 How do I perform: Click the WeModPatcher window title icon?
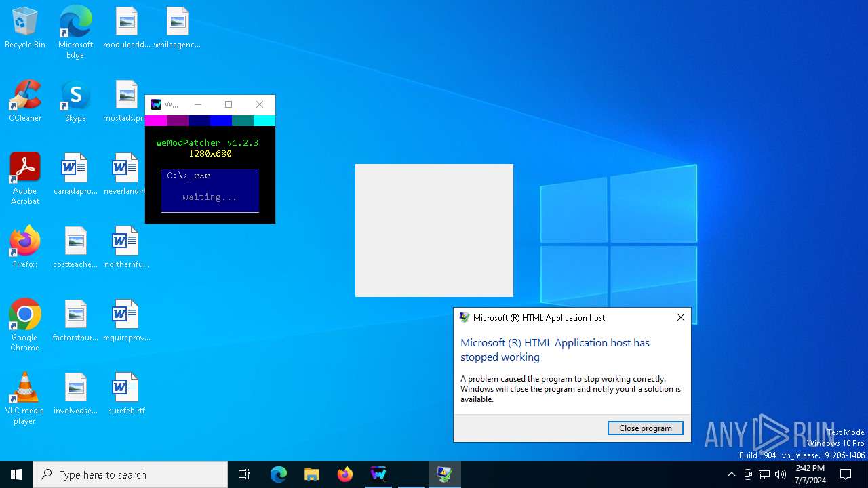pyautogui.click(x=156, y=104)
